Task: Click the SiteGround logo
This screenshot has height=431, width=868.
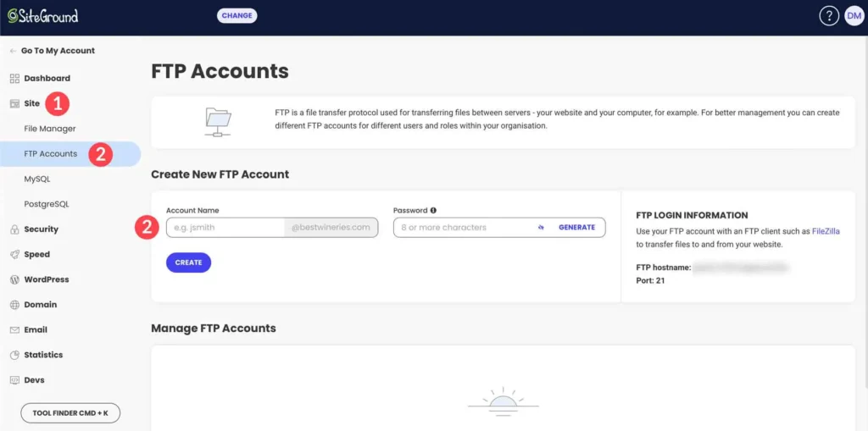Action: coord(43,15)
